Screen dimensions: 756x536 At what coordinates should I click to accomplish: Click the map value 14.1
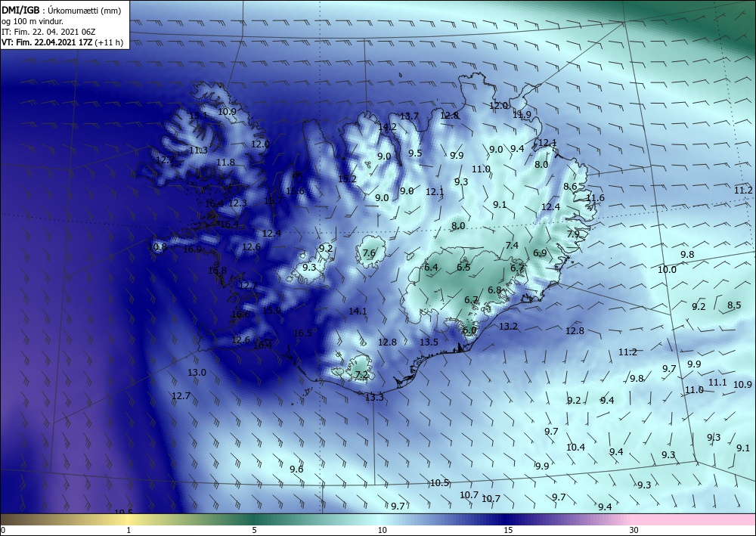click(358, 311)
